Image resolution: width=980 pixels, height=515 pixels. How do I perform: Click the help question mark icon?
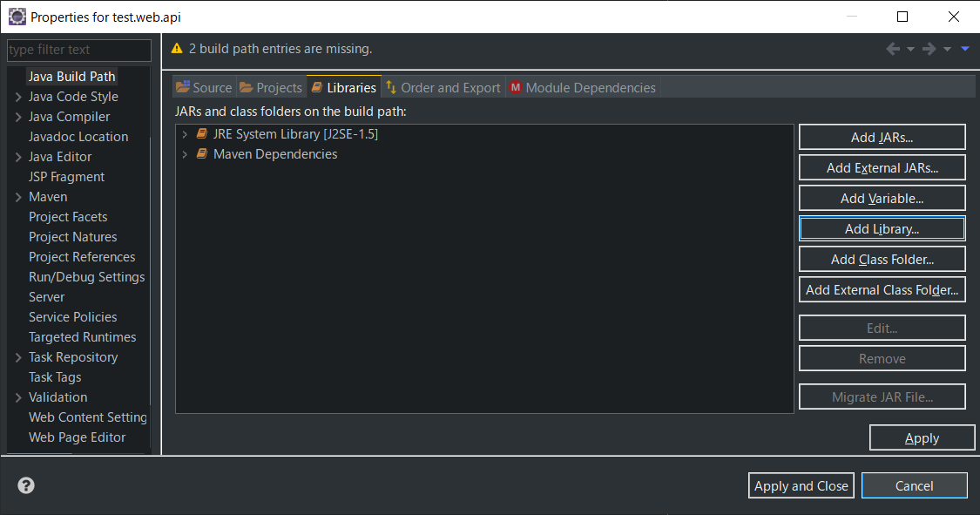(x=26, y=485)
